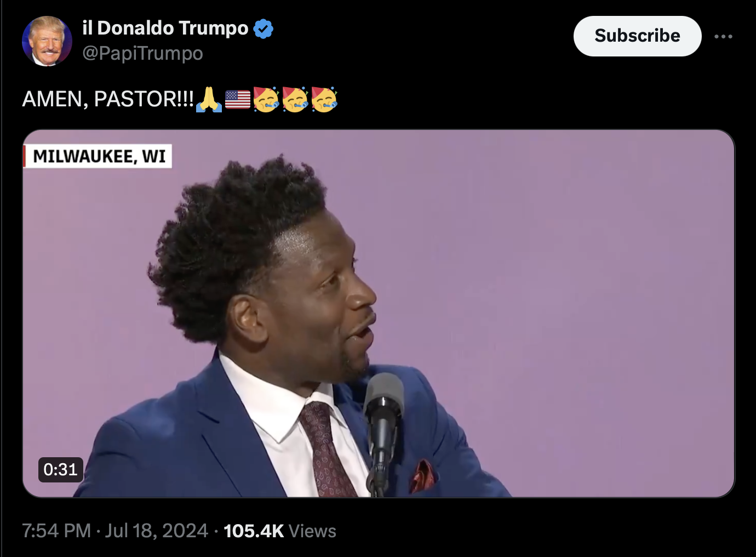Click the il Donaldo Trumpo display name

tap(165, 28)
